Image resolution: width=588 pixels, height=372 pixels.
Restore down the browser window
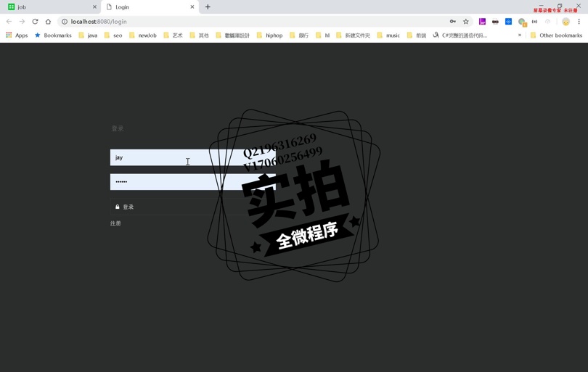(560, 5)
